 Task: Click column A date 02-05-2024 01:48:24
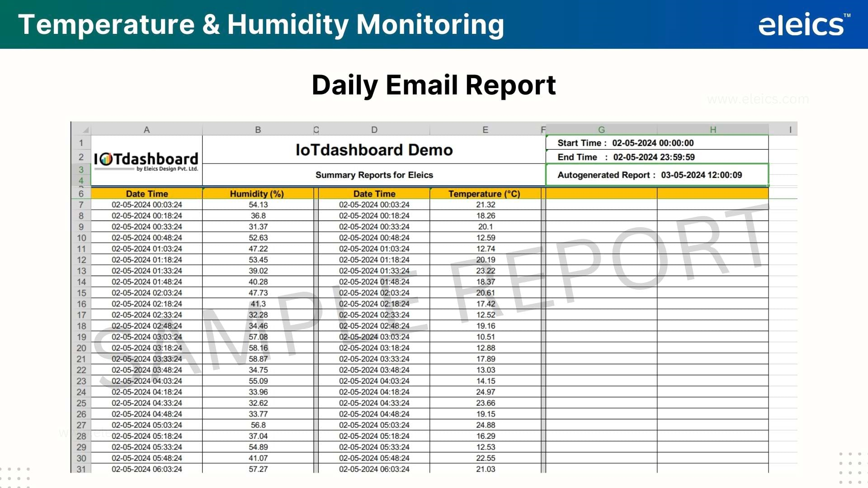tap(147, 282)
